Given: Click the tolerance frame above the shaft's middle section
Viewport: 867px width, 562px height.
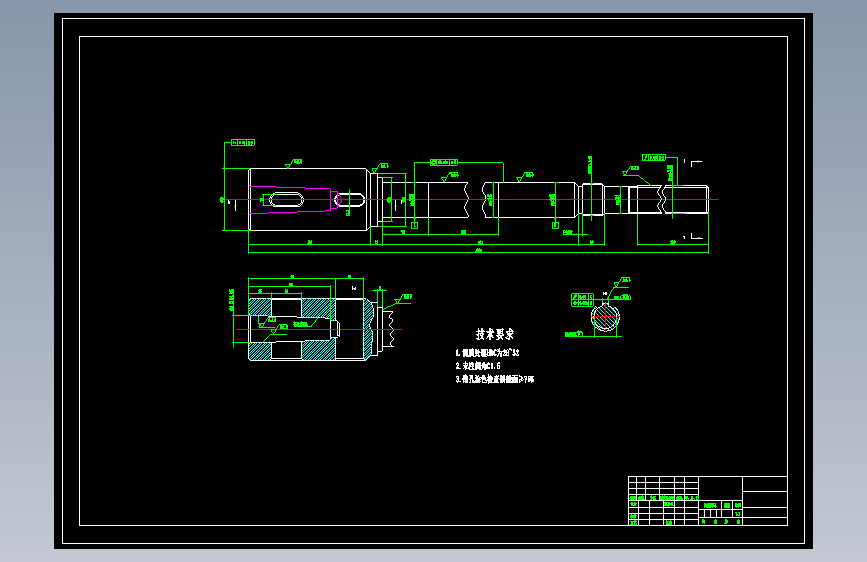Looking at the screenshot, I should (444, 162).
